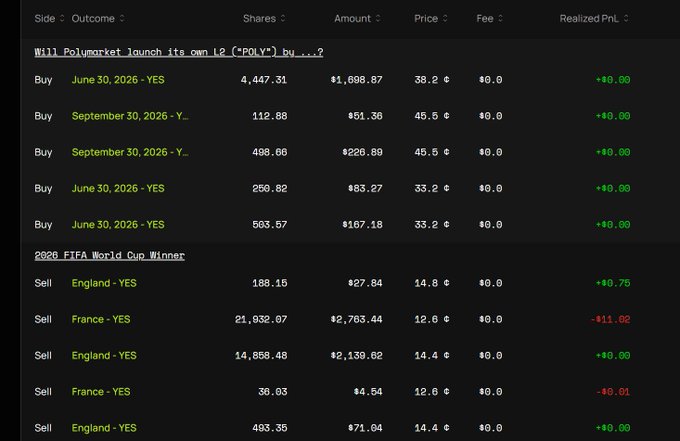Screen dimensions: 680x441
Task: Toggle the Price column sort arrows
Action: coord(446,19)
